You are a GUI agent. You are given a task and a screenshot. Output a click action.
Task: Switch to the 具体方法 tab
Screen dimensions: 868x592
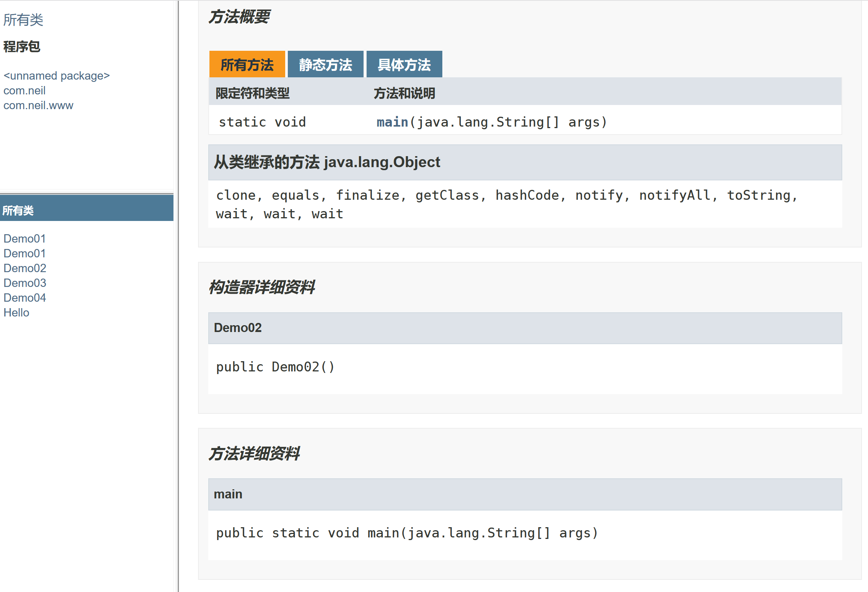(x=404, y=64)
